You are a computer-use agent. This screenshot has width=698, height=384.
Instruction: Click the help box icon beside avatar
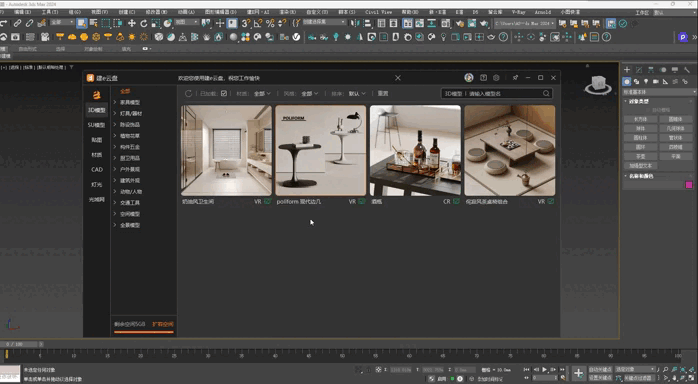tap(483, 77)
